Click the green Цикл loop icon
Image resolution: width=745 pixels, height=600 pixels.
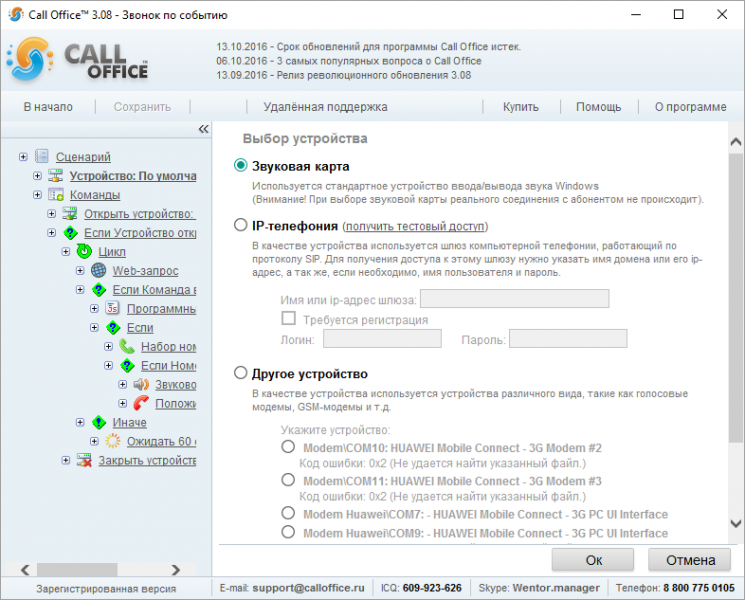point(84,251)
